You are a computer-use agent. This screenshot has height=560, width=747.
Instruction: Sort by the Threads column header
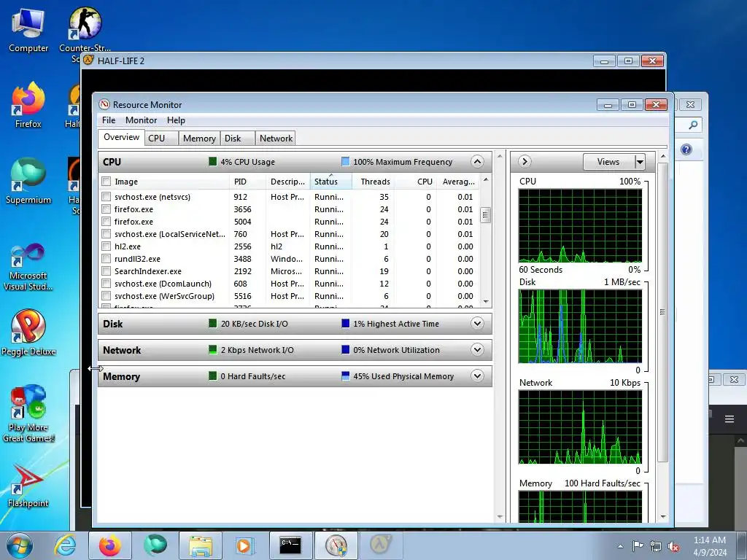[373, 182]
